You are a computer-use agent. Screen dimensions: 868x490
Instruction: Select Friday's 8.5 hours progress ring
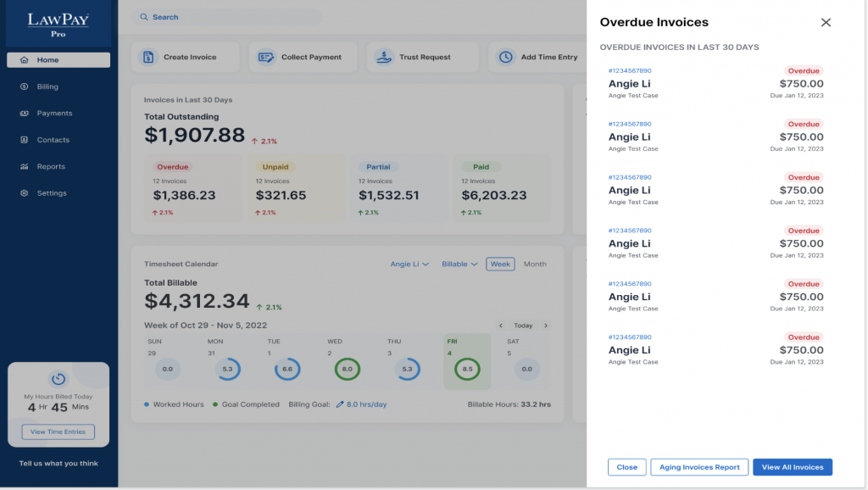coord(468,369)
